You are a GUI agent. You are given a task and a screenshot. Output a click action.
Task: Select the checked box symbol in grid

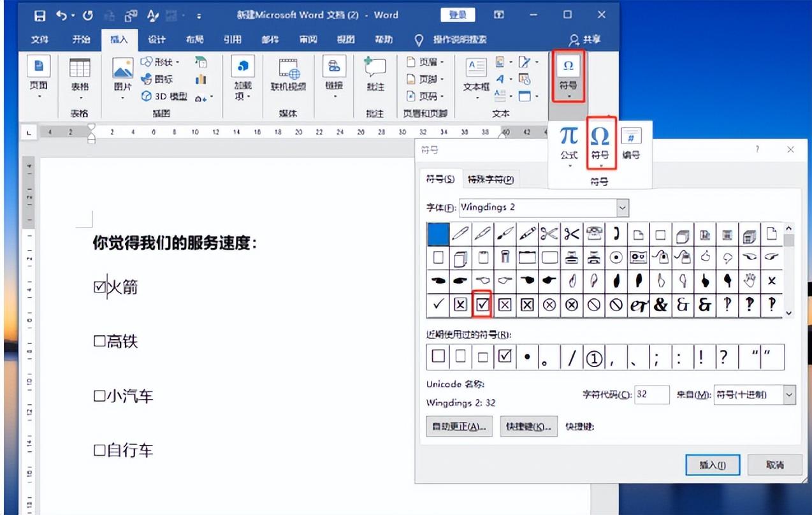tap(482, 305)
